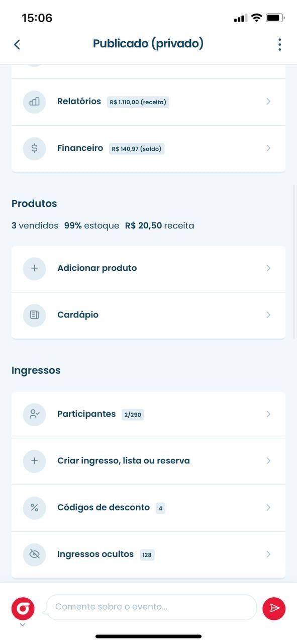Tap the Relatórios bar chart icon
This screenshot has width=297, height=644.
(x=34, y=102)
